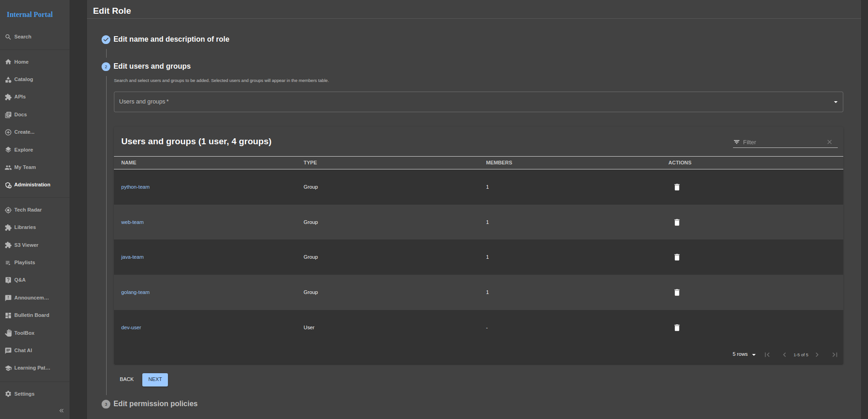The image size is (868, 419).
Task: Click the NEXT button
Action: pyautogui.click(x=155, y=380)
